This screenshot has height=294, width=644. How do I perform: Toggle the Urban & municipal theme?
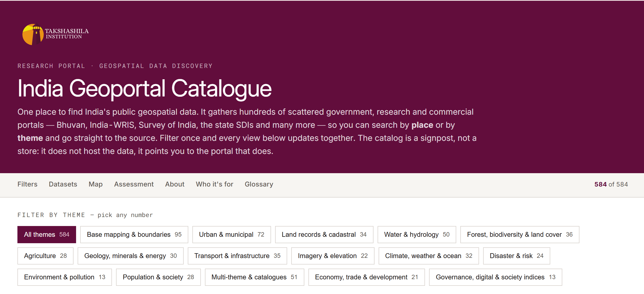point(232,234)
